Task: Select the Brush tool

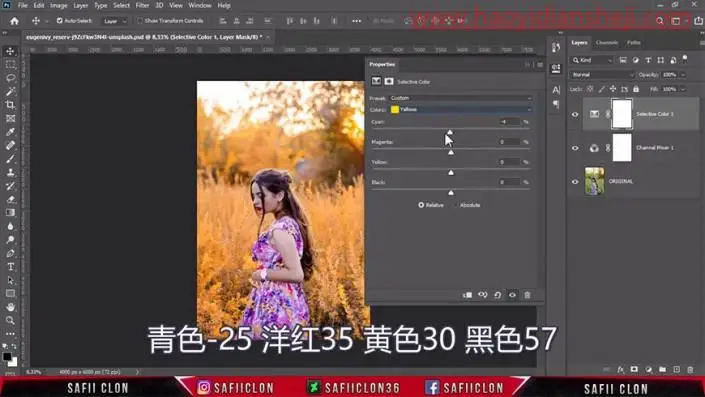Action: 10,159
